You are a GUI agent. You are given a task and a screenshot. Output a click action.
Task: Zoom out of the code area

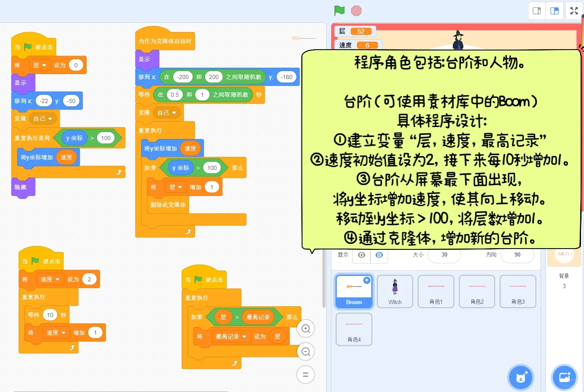point(306,351)
